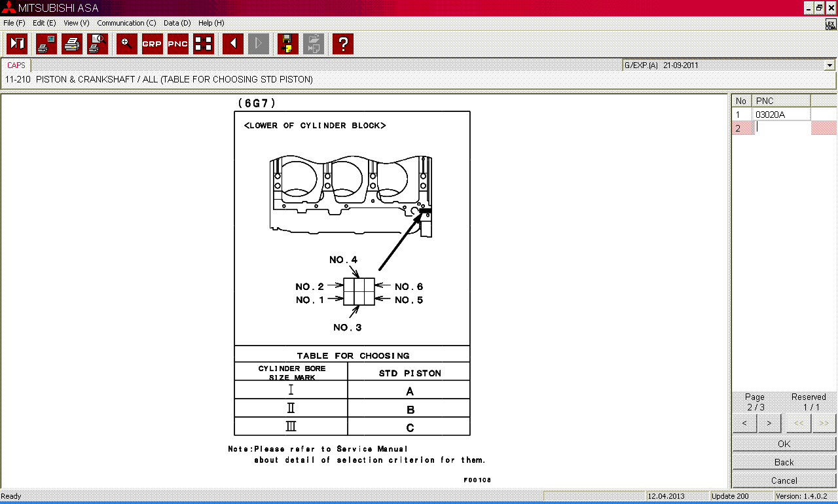
Task: Go to next page with > button
Action: point(769,423)
